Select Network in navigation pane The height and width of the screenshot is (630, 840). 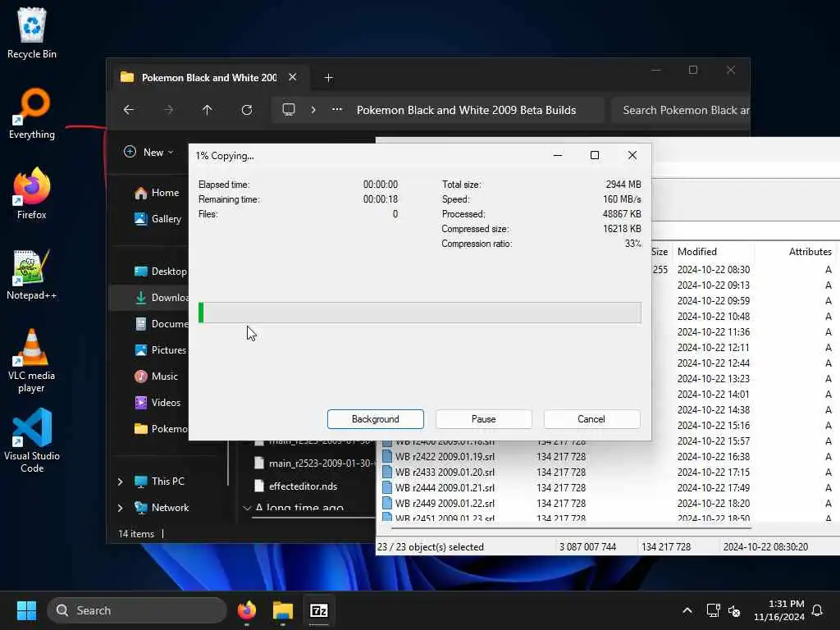[x=162, y=507]
